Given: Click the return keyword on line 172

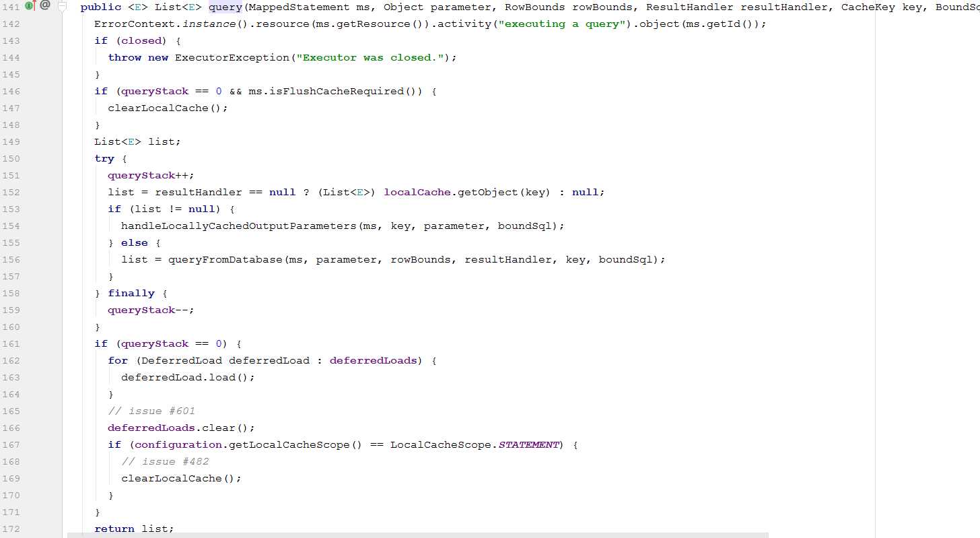Looking at the screenshot, I should [x=114, y=529].
